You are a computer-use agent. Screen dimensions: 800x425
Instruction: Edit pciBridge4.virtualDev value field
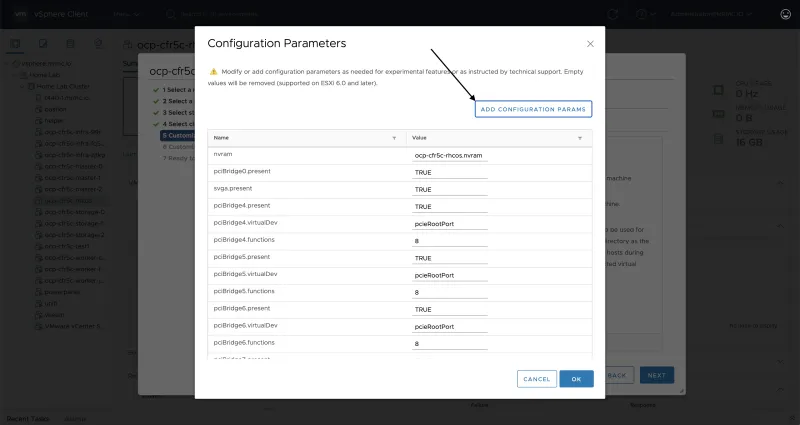click(449, 224)
